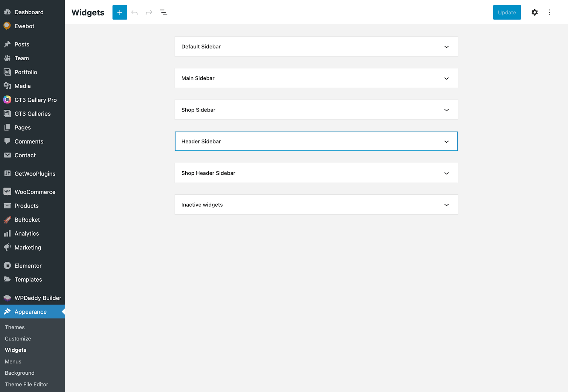568x392 pixels.
Task: Click the GT3 Gallery Pro colorful icon
Action: 7,100
